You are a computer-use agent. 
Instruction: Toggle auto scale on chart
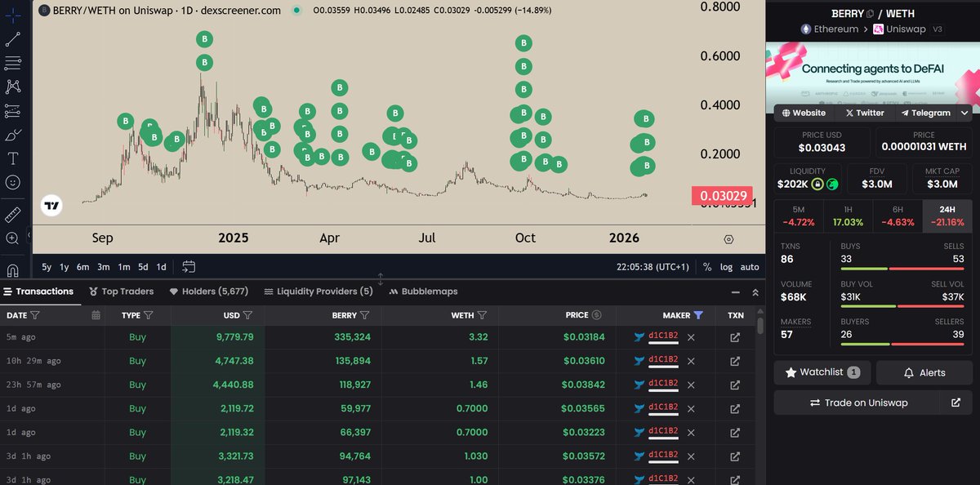tap(749, 267)
